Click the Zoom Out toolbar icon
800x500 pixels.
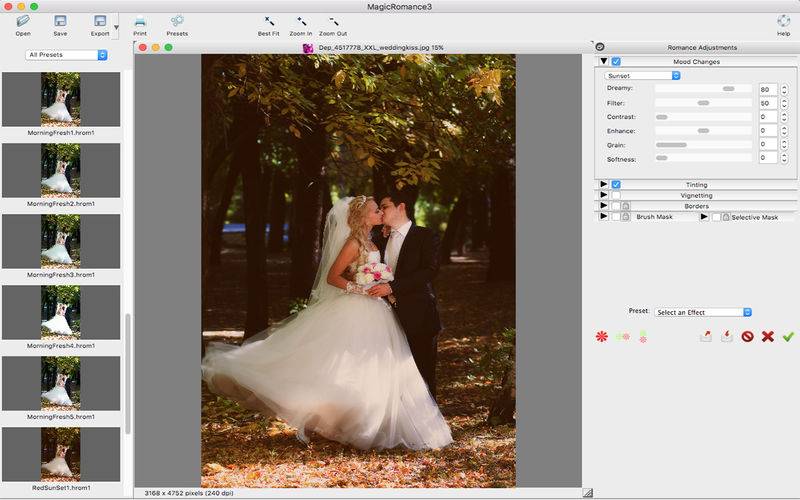[x=333, y=21]
